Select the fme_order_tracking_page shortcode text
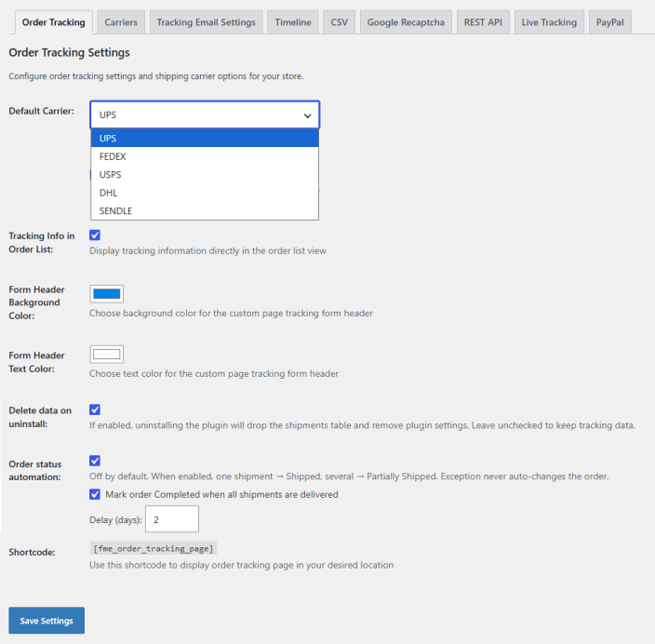655x644 pixels. click(x=154, y=548)
